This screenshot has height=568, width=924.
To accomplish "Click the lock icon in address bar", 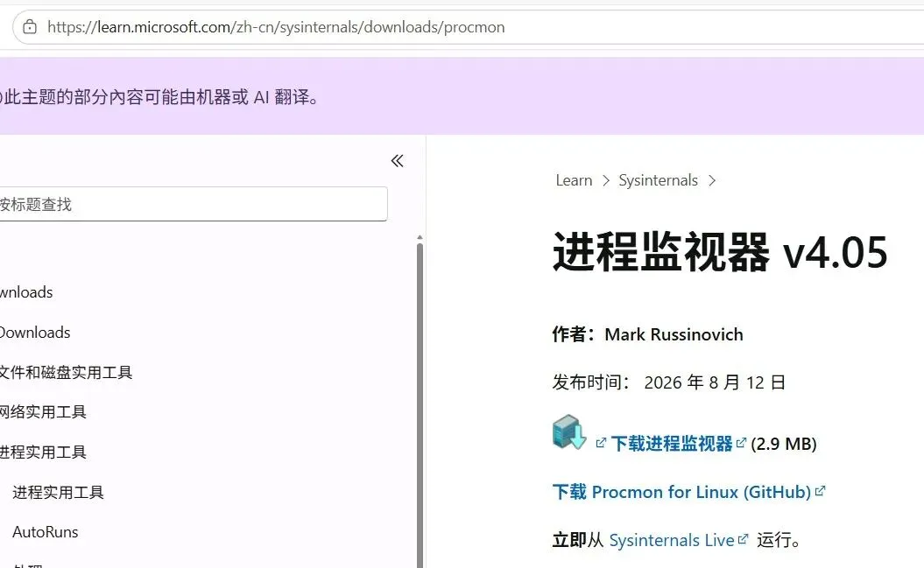I will 30,27.
